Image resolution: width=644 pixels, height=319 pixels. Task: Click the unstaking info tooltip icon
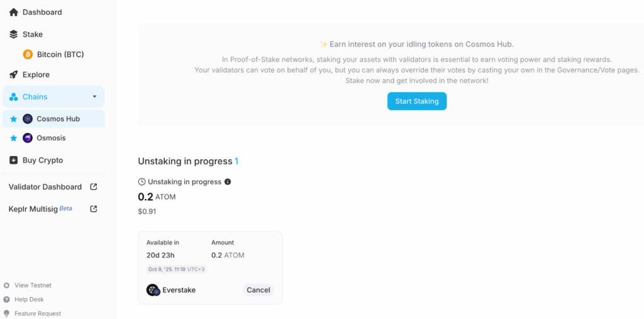[x=228, y=182]
